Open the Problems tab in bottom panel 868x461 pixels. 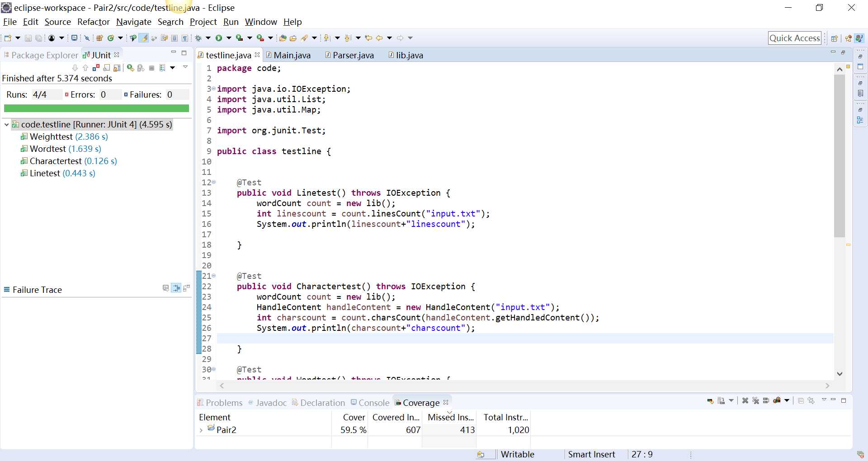coord(220,403)
